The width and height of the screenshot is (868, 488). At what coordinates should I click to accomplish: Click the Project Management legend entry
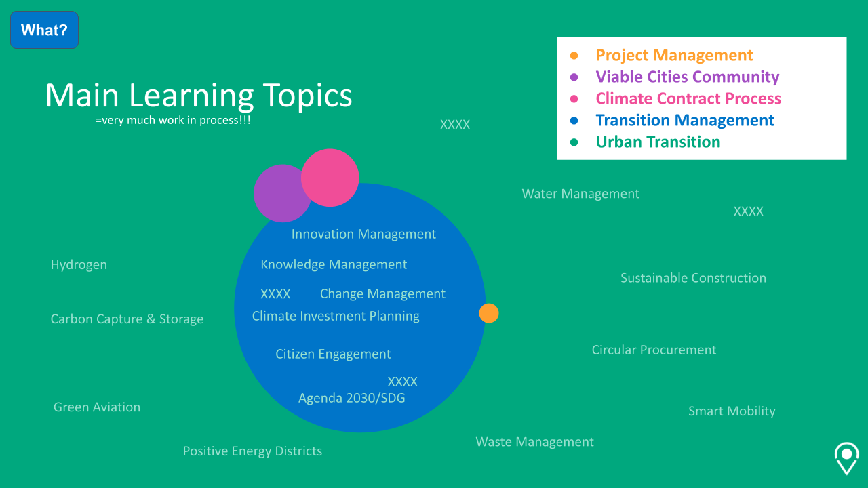click(x=674, y=55)
